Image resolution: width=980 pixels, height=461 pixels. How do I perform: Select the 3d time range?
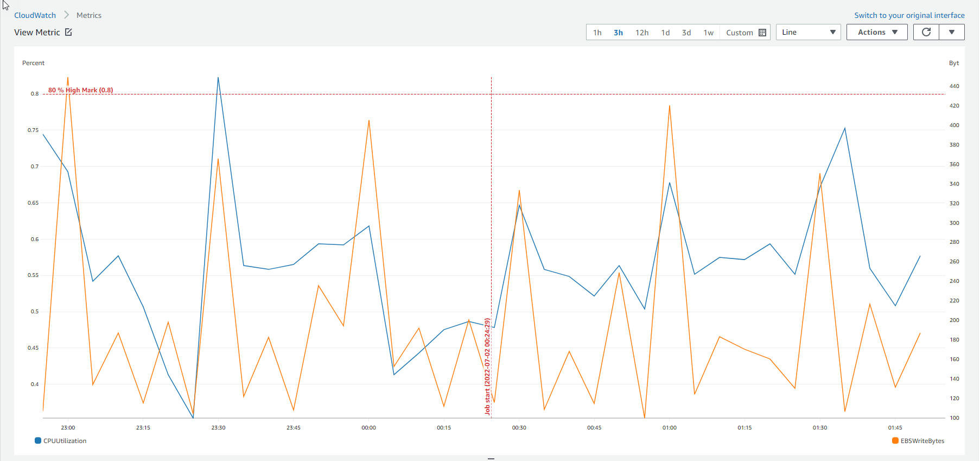[686, 33]
